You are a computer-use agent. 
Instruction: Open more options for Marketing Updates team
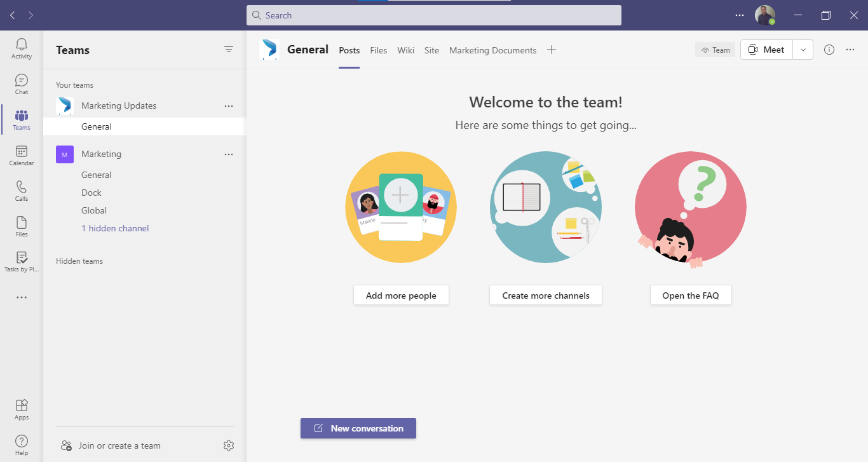click(x=228, y=105)
